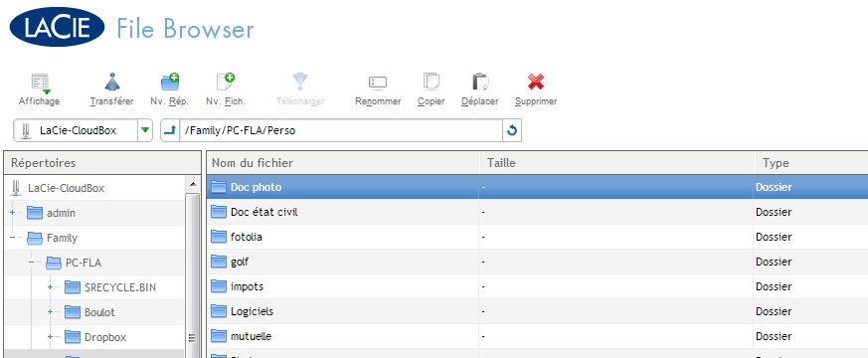The height and width of the screenshot is (358, 868).
Task: Click the Transférer upload icon
Action: point(112,82)
